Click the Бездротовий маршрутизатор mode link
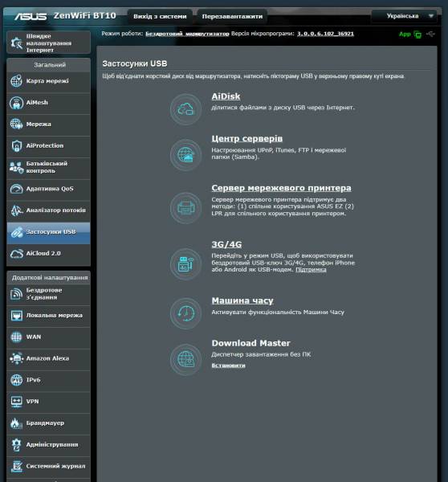This screenshot has width=448, height=482. [x=187, y=34]
